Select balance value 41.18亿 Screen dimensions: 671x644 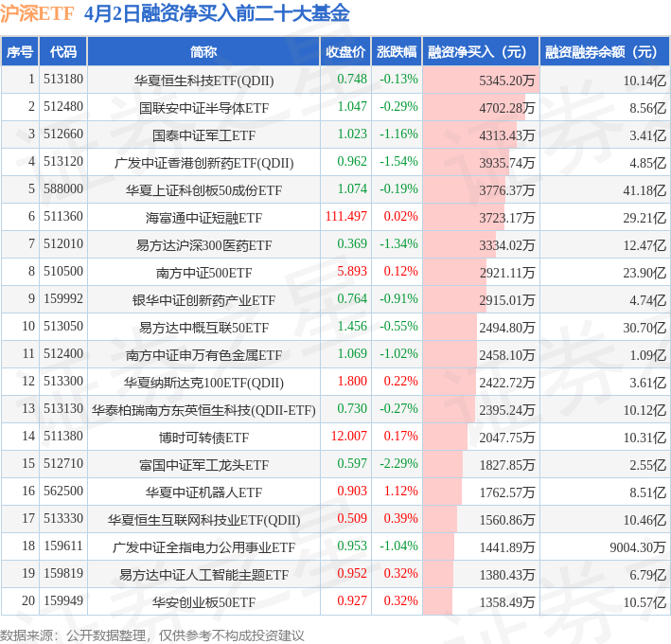pyautogui.click(x=645, y=190)
